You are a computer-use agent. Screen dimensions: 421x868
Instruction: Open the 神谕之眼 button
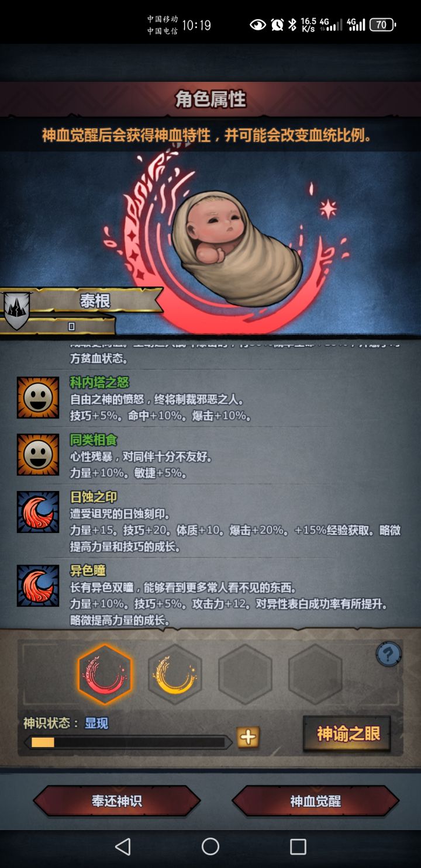(x=347, y=734)
